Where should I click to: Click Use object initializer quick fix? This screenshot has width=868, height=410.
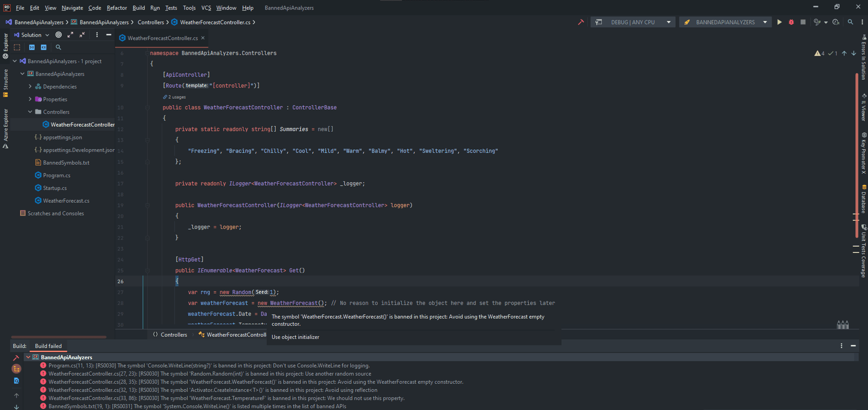[x=296, y=337]
